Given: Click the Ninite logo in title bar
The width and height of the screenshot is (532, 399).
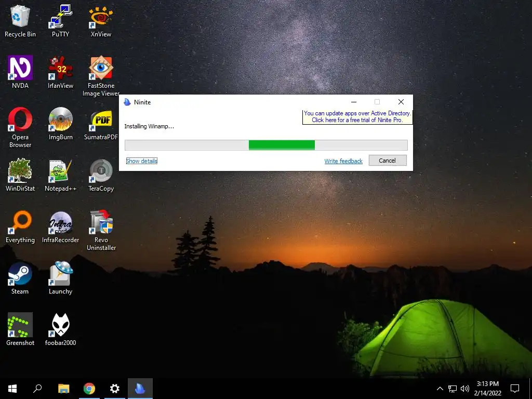Looking at the screenshot, I should [x=127, y=102].
